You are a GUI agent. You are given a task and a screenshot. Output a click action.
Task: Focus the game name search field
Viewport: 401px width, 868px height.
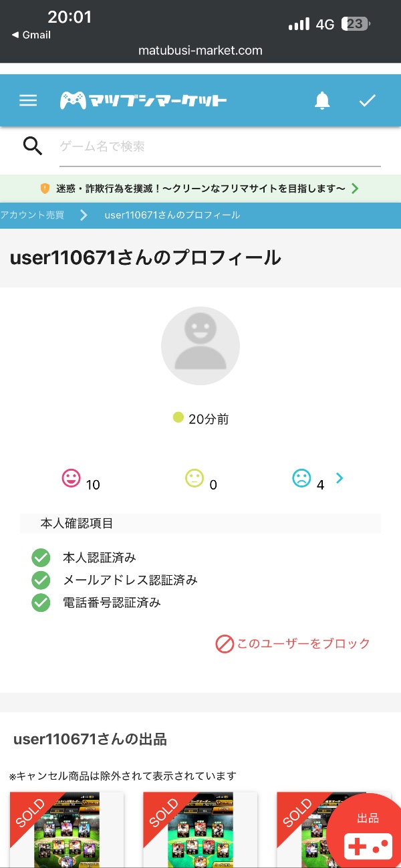219,146
